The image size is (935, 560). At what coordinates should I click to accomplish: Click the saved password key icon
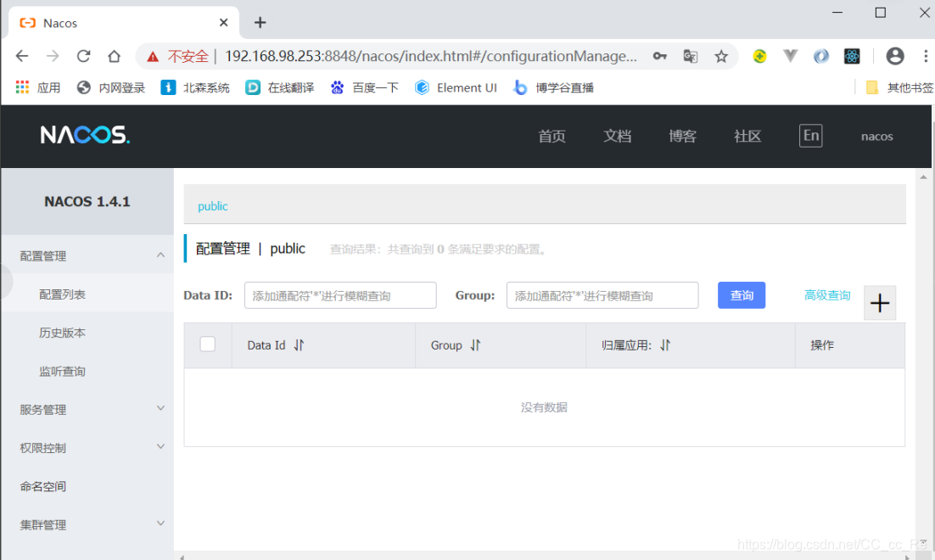coord(660,56)
